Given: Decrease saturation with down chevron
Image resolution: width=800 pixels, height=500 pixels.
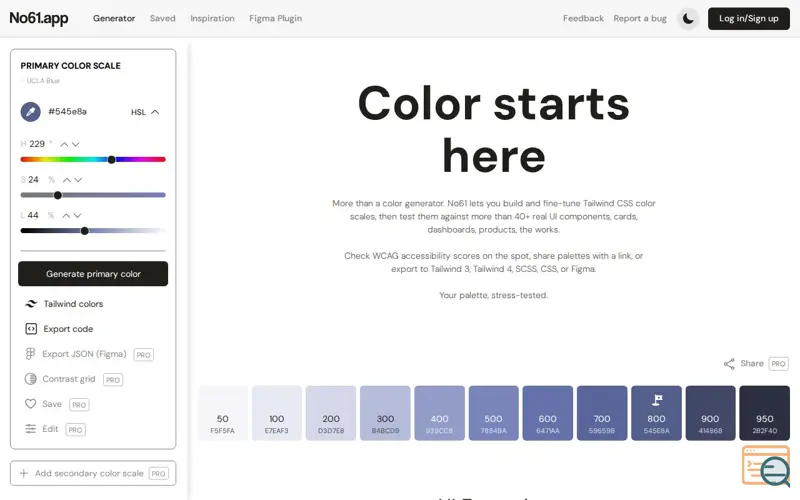Looking at the screenshot, I should pyautogui.click(x=78, y=180).
